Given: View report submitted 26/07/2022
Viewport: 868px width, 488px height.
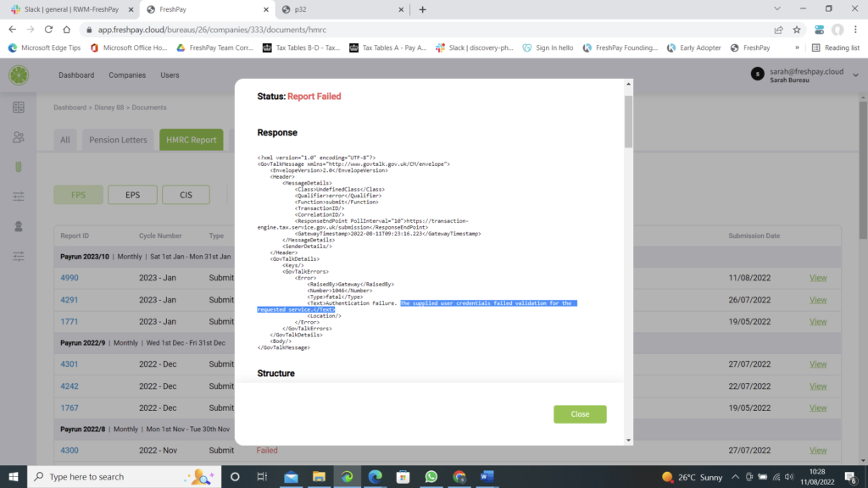Looking at the screenshot, I should [818, 300].
